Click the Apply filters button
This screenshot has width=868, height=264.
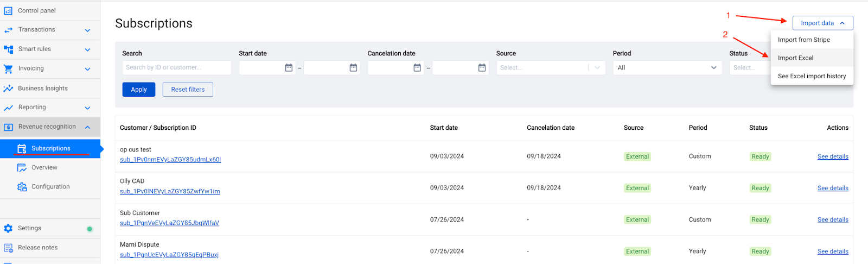tap(139, 90)
